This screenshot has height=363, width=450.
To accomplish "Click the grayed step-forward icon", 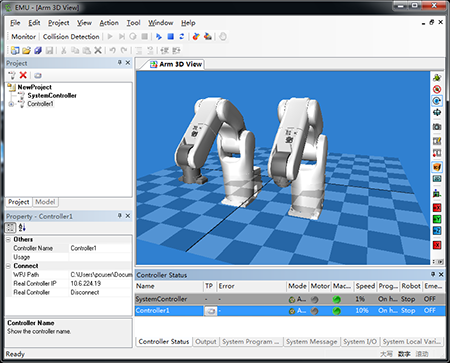I will point(122,36).
